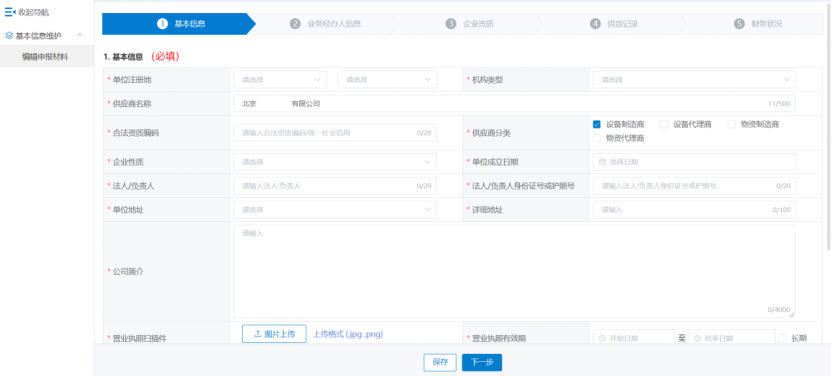831x377 pixels.
Task: Click the clock icon in 结束日期
Action: [697, 338]
